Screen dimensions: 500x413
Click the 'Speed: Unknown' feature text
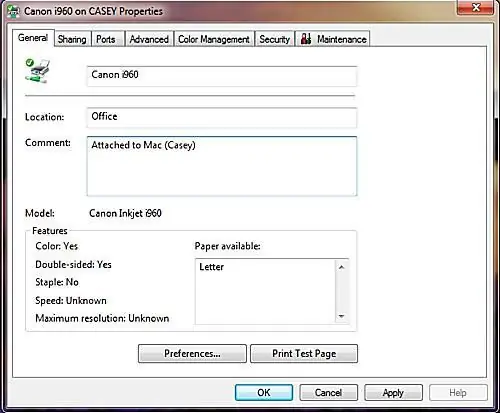71,300
